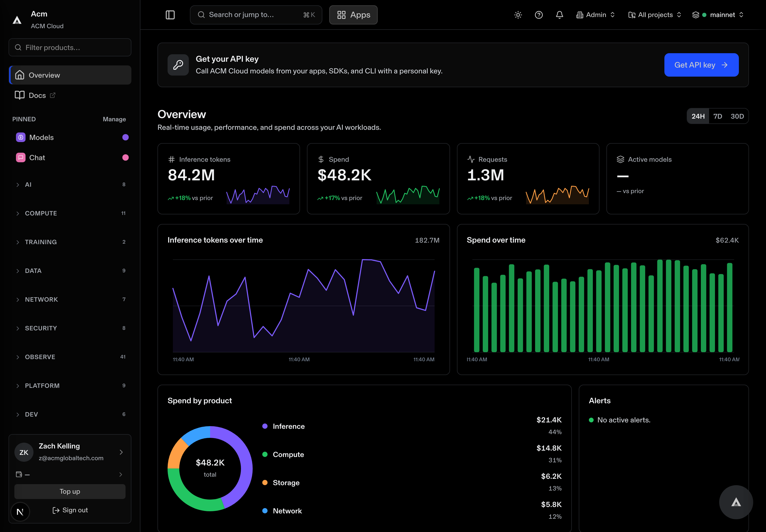Open the All projects dropdown
Screen dimensions: 766x532
click(654, 15)
